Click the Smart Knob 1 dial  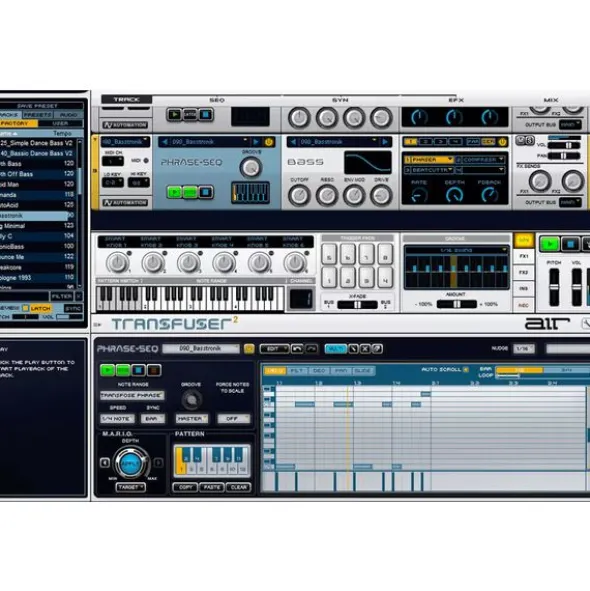point(117,262)
